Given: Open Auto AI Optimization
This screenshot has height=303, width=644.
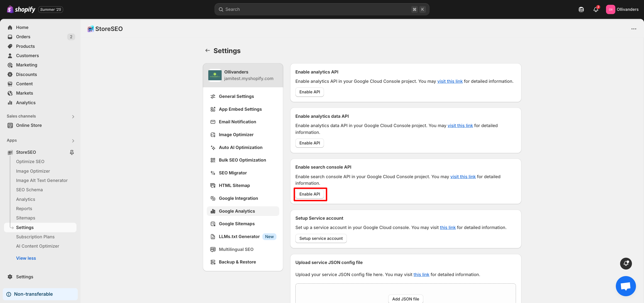Looking at the screenshot, I should click(243, 147).
